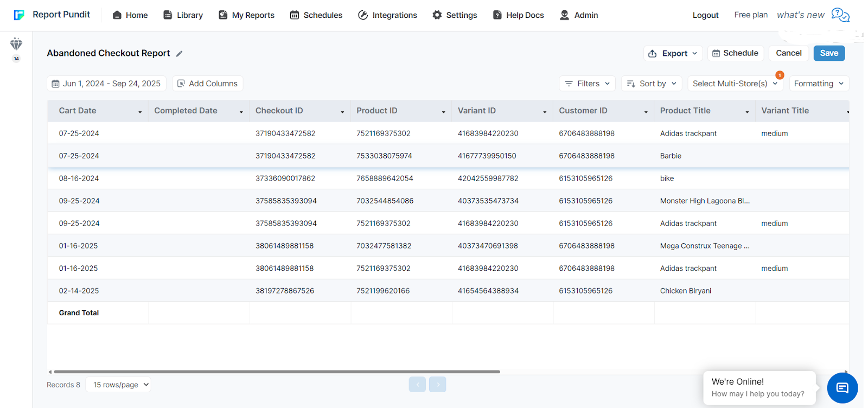Open Variant ID column menu arrow
This screenshot has width=868, height=408.
545,112
